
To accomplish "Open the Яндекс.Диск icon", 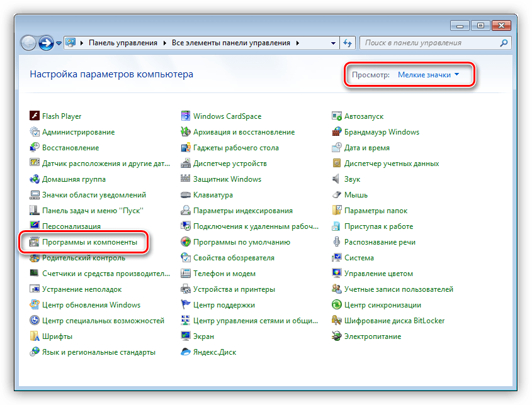I will pyautogui.click(x=186, y=352).
